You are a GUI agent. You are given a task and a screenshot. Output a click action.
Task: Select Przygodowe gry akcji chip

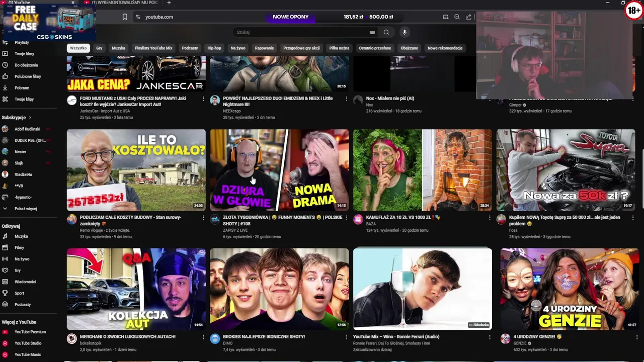coord(301,48)
